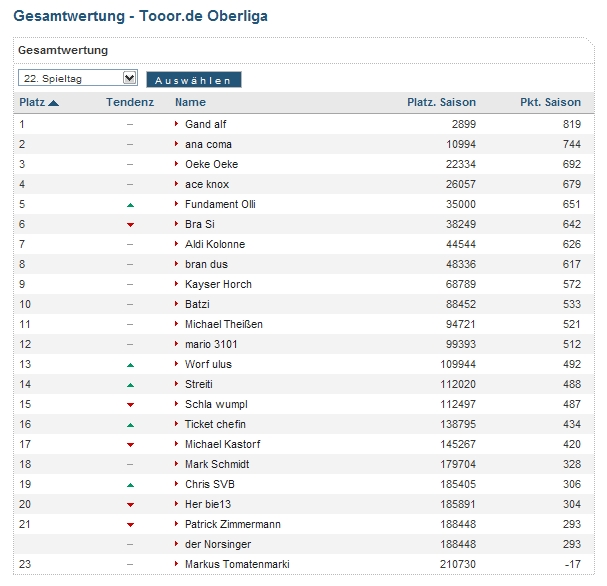The height and width of the screenshot is (586, 607).
Task: Open ana coma player link
Action: click(x=208, y=144)
